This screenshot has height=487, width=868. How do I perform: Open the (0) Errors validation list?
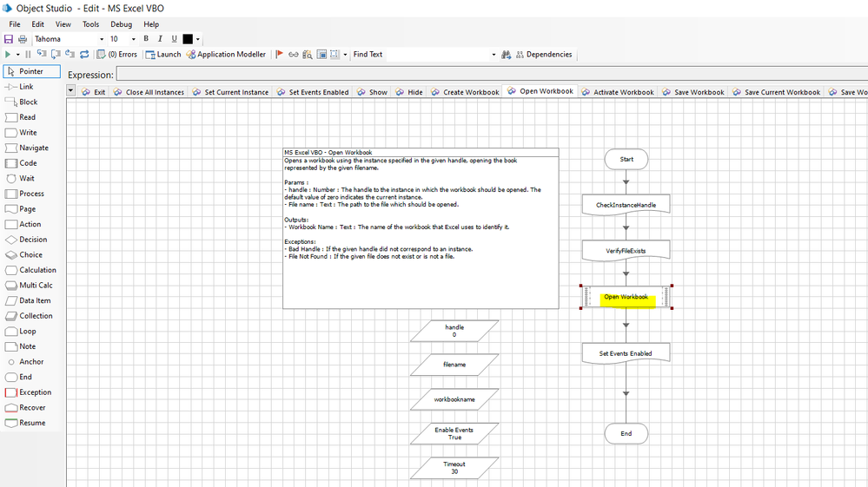116,54
